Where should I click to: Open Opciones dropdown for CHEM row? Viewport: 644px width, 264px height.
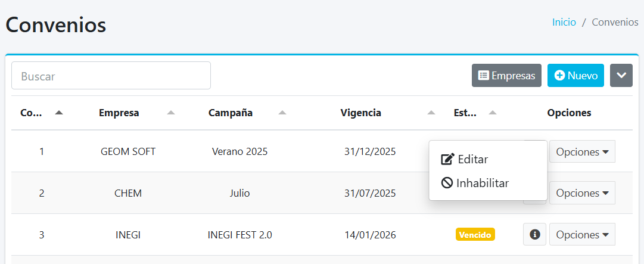click(582, 193)
